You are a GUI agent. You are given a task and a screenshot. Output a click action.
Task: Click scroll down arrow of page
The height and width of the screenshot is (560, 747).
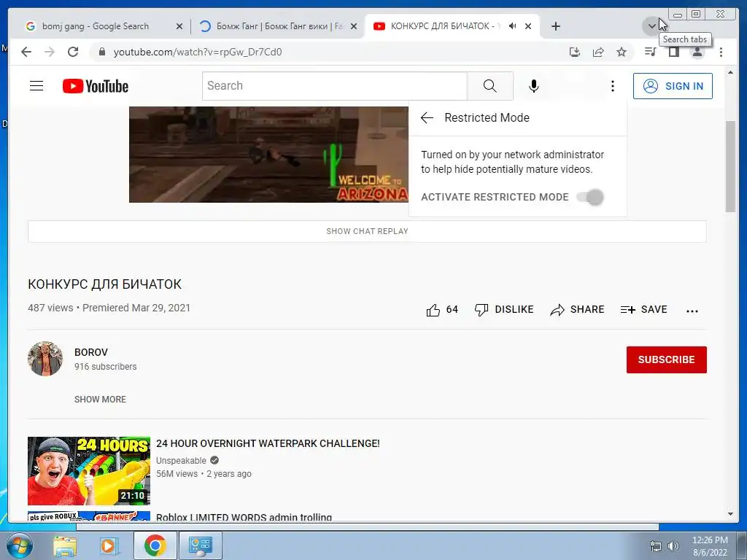[x=730, y=514]
